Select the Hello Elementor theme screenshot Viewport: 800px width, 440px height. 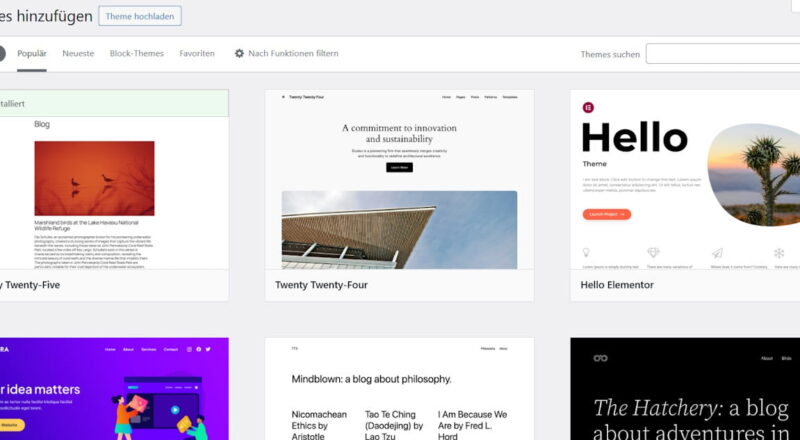(x=685, y=180)
